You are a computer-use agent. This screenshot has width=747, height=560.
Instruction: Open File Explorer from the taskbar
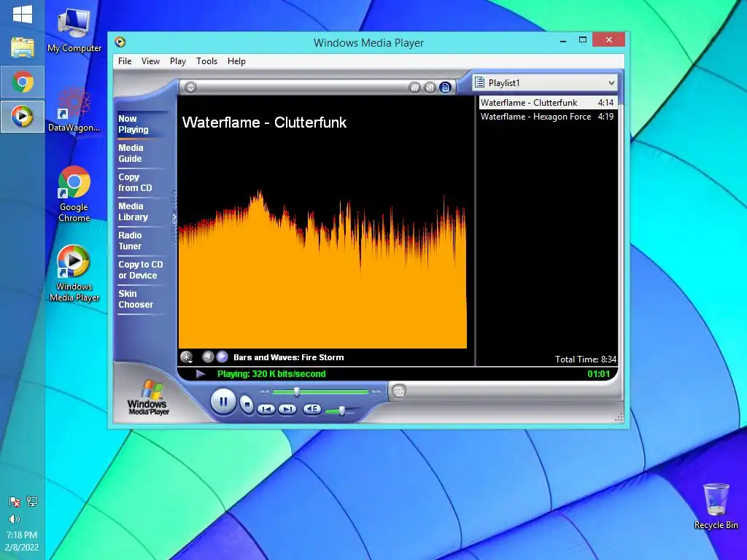pos(23,47)
